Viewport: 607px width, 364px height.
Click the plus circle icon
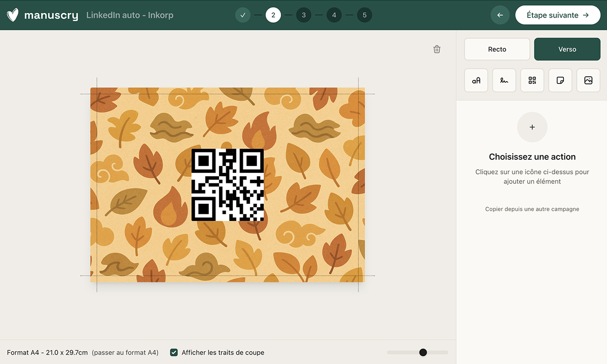coord(532,127)
